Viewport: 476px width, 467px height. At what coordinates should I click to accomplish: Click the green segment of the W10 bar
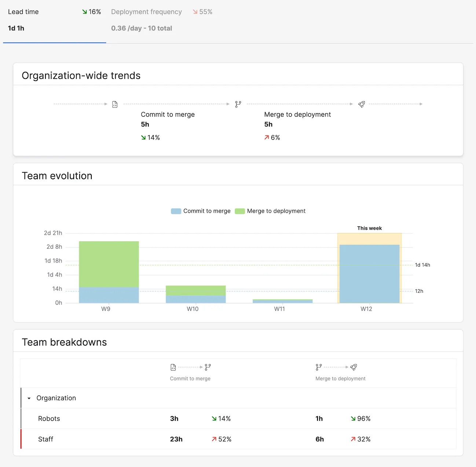[196, 290]
